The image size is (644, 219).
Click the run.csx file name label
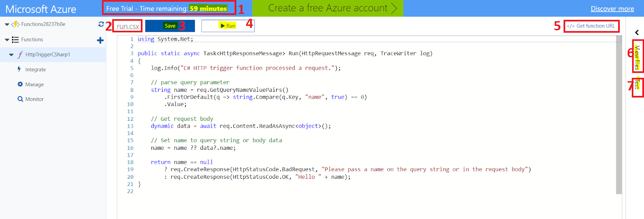click(x=128, y=26)
